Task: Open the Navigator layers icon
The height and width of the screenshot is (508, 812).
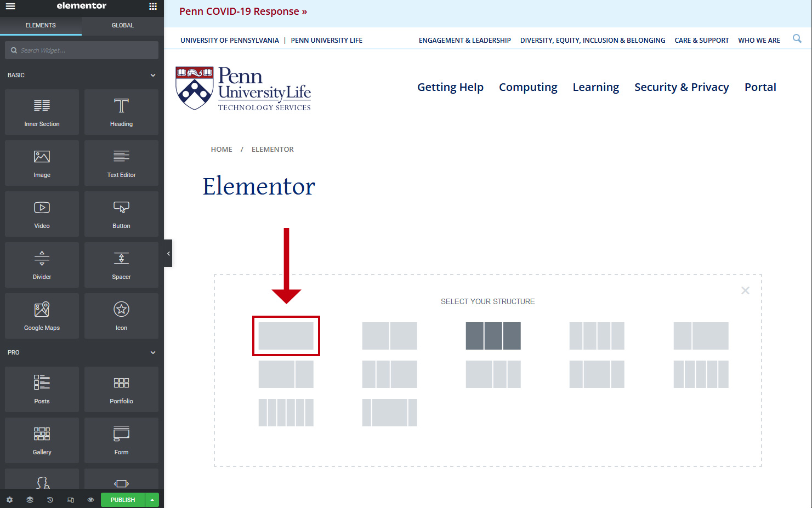Action: coord(30,500)
